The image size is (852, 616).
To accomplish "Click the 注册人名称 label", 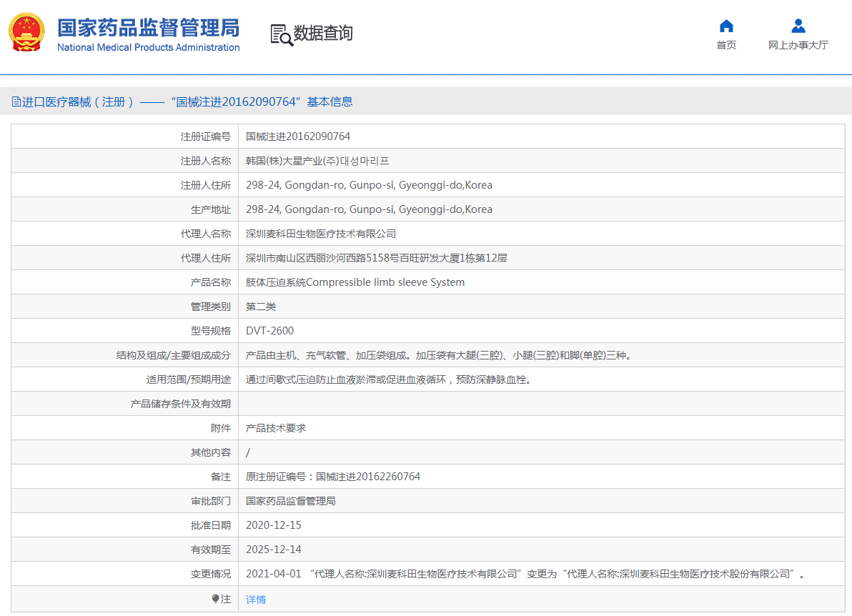I will pos(205,161).
